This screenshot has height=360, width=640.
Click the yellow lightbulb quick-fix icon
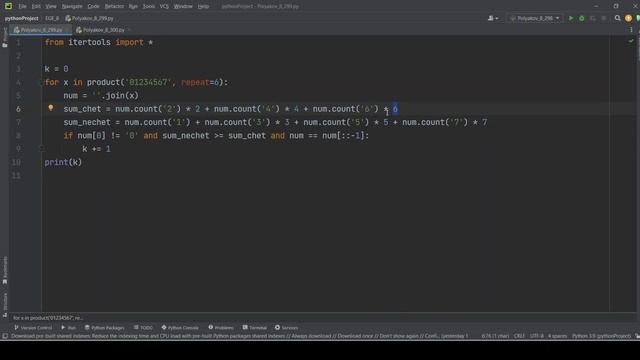tap(51, 108)
